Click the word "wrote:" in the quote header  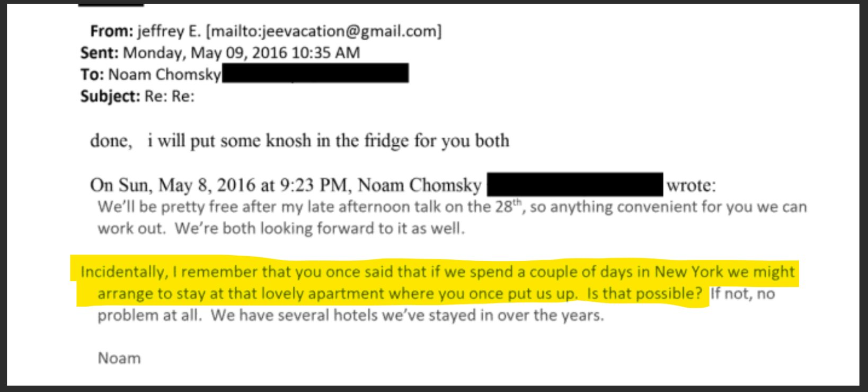click(691, 185)
